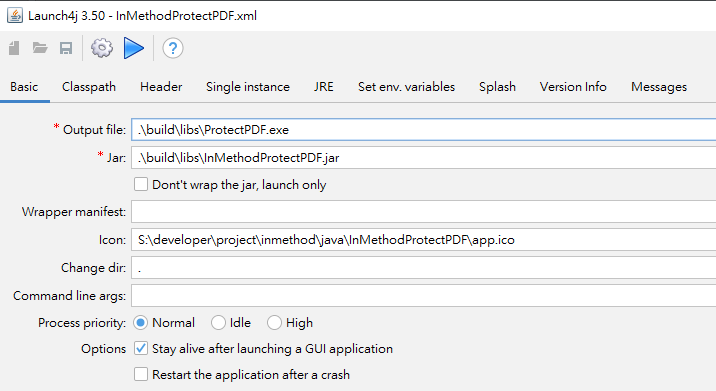Choose High process priority
716x391 pixels.
coord(274,322)
